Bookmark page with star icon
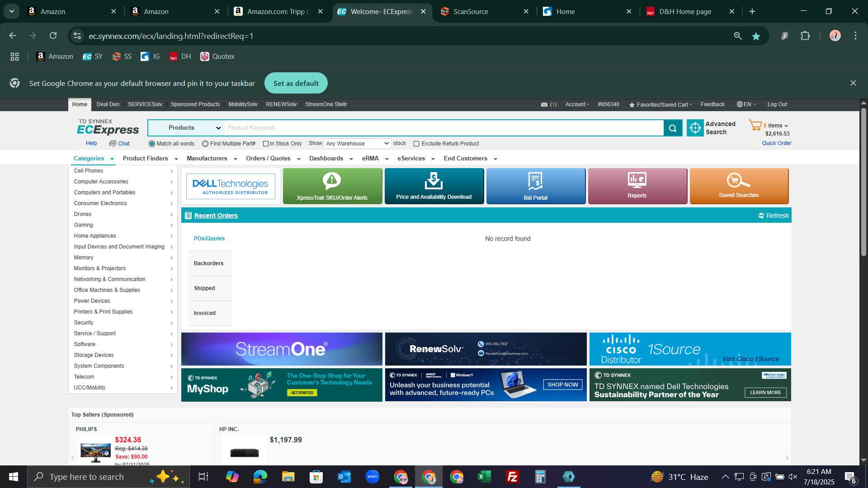Viewport: 868px width, 488px height. (756, 36)
